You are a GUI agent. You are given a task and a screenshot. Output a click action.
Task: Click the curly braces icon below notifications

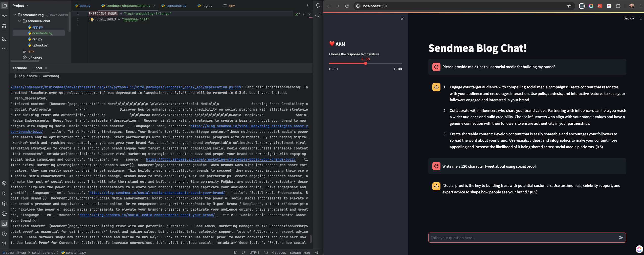(x=318, y=16)
